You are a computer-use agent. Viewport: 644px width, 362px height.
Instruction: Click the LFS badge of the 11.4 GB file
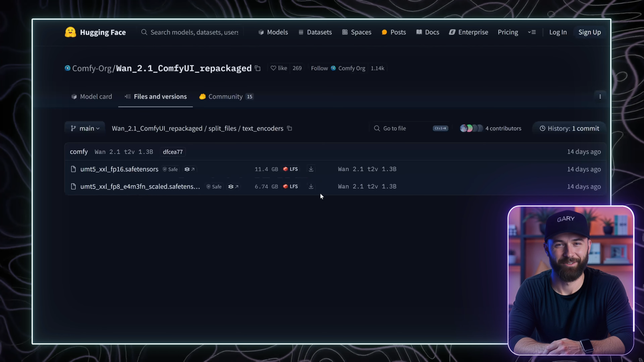click(x=291, y=169)
